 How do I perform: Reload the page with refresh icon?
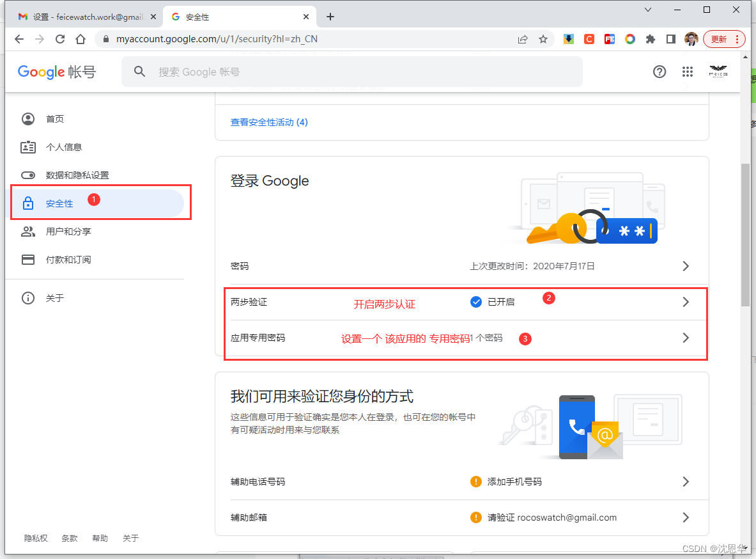(60, 39)
